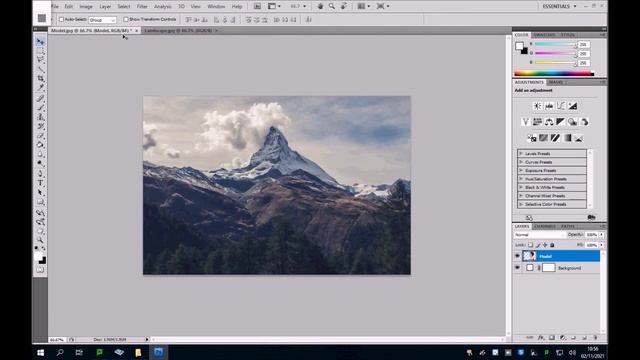
Task: Add a Selective Color adjustment
Action: pyautogui.click(x=579, y=138)
